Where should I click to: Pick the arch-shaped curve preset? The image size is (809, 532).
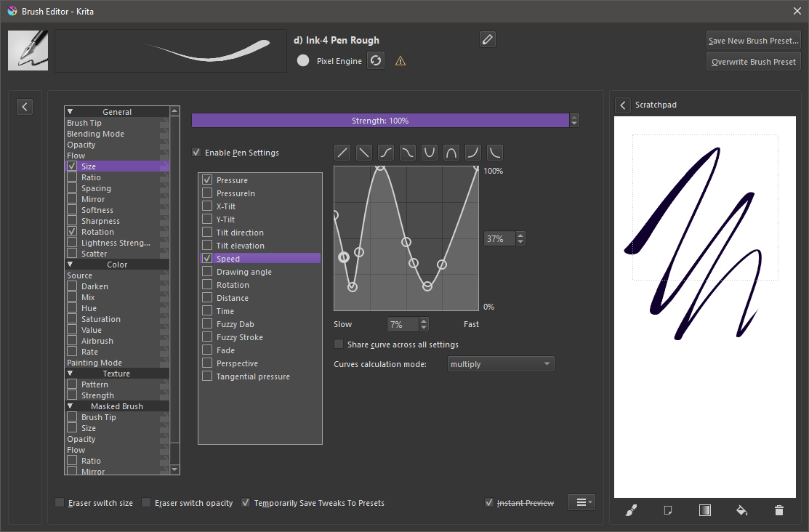tap(451, 153)
